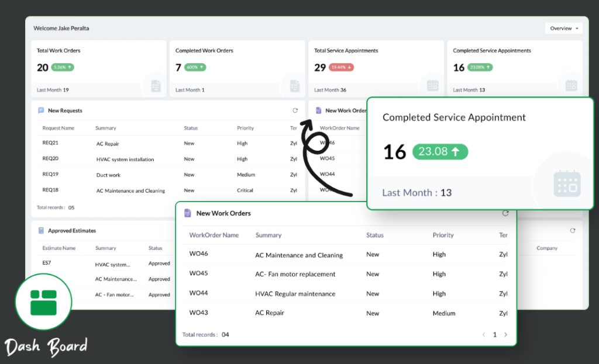The height and width of the screenshot is (364, 599).
Task: Select work order WO45 Fan motor replacement
Action: tap(198, 274)
